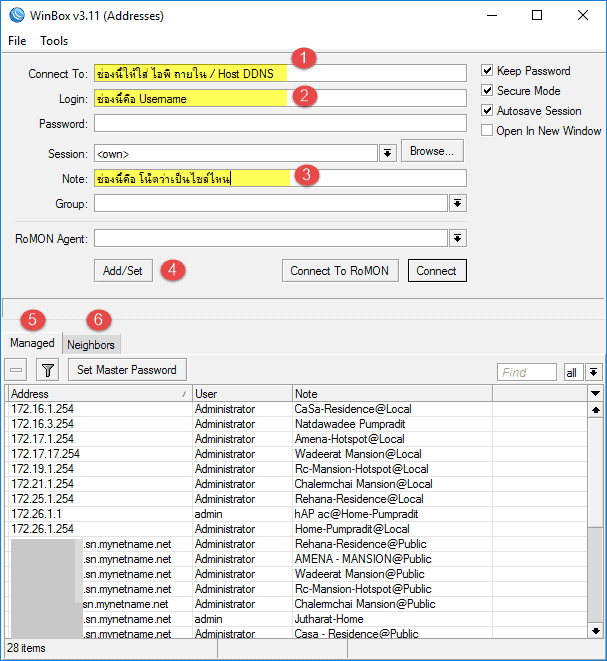The image size is (607, 661).
Task: Switch to the Managed tab
Action: coord(32,343)
